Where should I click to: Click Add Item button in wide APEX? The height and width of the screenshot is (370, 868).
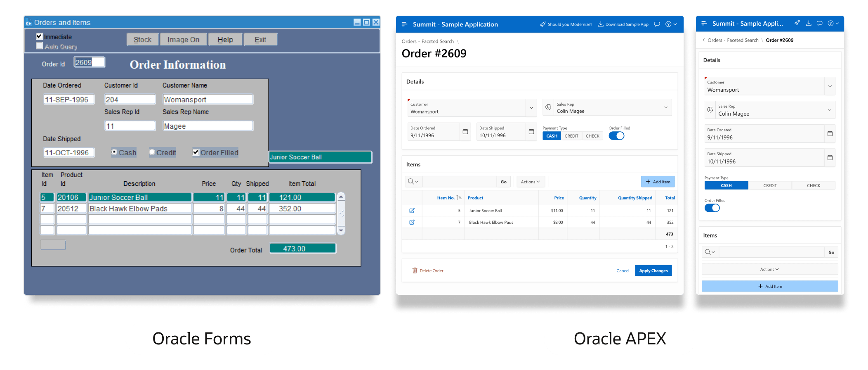point(658,182)
